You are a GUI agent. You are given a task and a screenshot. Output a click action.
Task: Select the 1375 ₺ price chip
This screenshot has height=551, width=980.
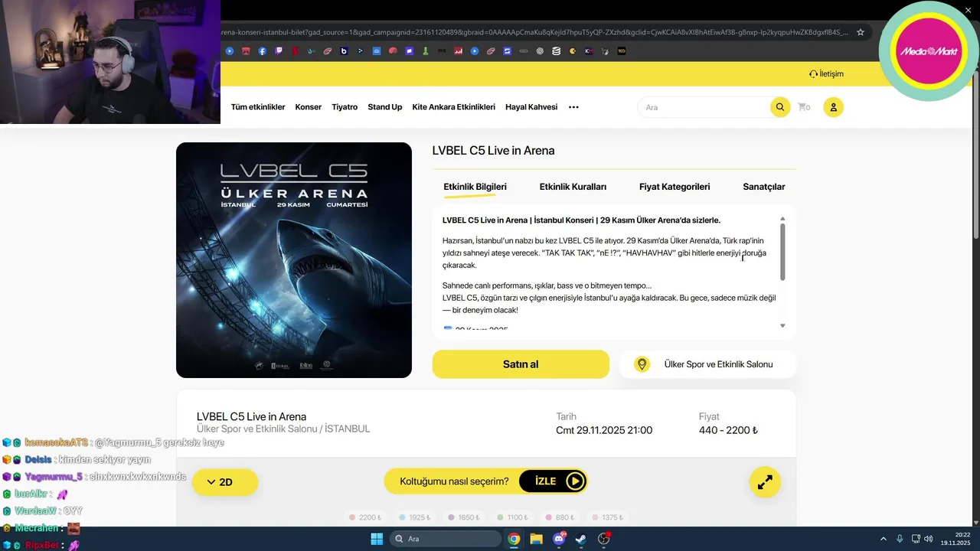(x=609, y=517)
